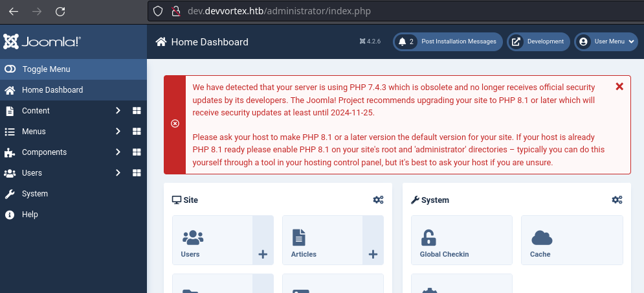Open the User Menu dropdown
The image size is (644, 293).
[x=606, y=41]
